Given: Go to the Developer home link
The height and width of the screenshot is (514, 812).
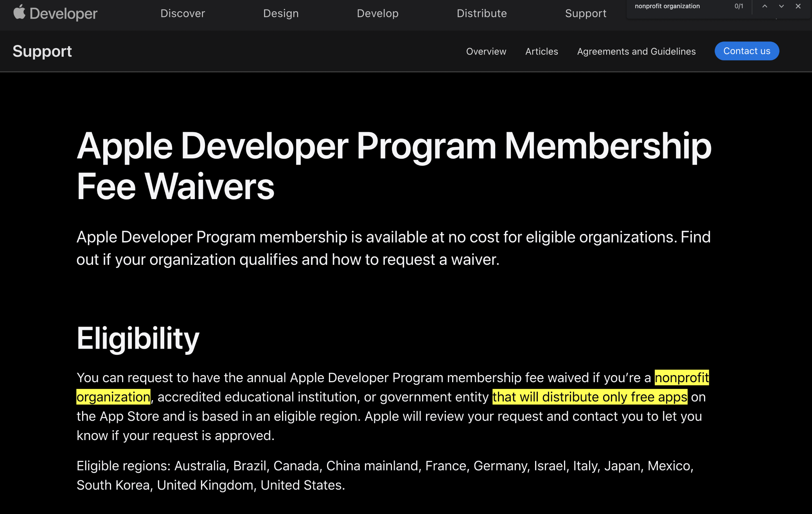Looking at the screenshot, I should [63, 14].
